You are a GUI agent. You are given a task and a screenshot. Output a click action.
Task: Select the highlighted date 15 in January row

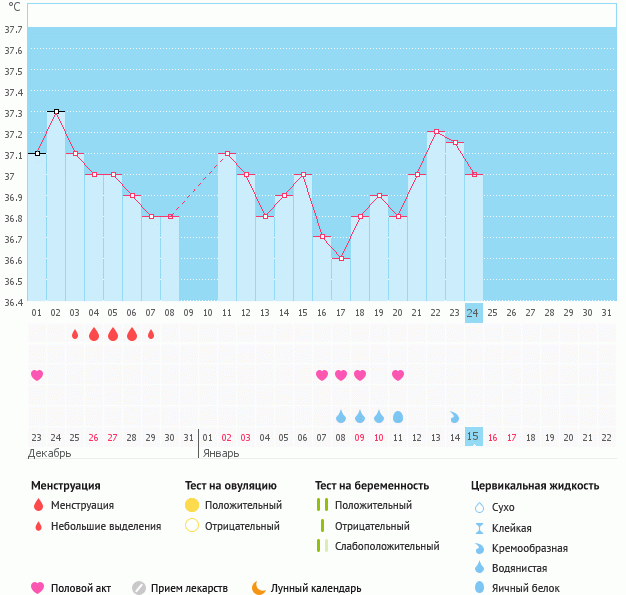click(x=474, y=437)
